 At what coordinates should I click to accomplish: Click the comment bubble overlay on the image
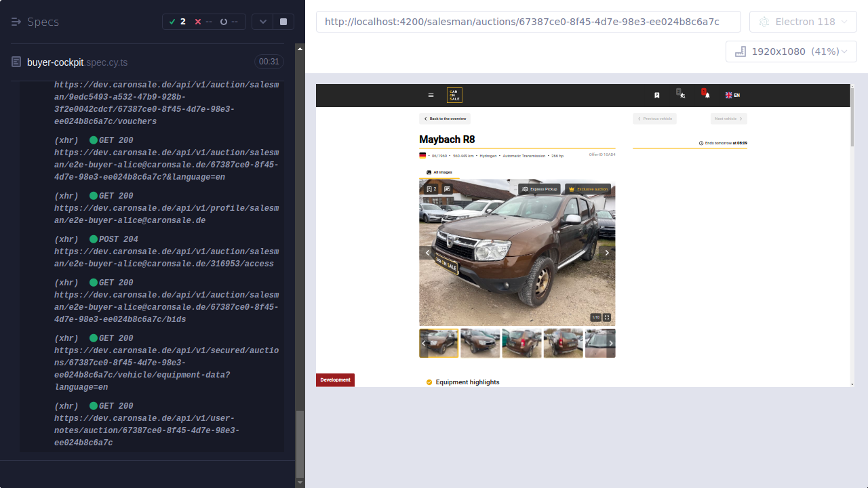tap(446, 188)
